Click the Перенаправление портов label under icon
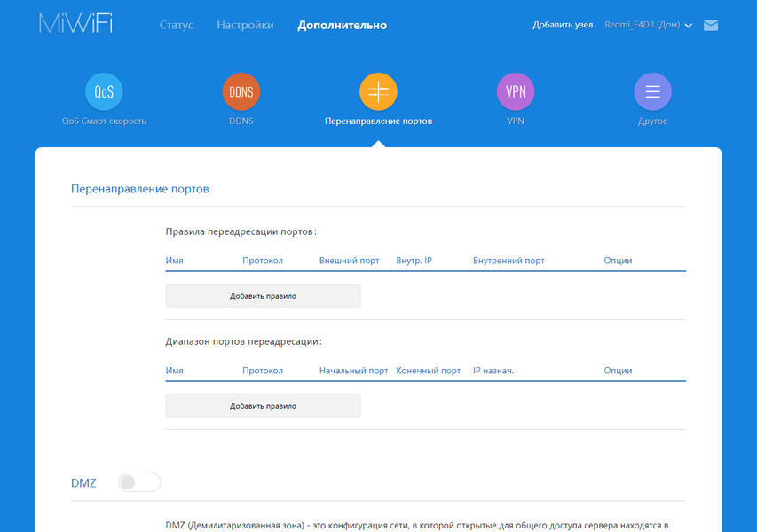This screenshot has width=757, height=532. pyautogui.click(x=378, y=121)
